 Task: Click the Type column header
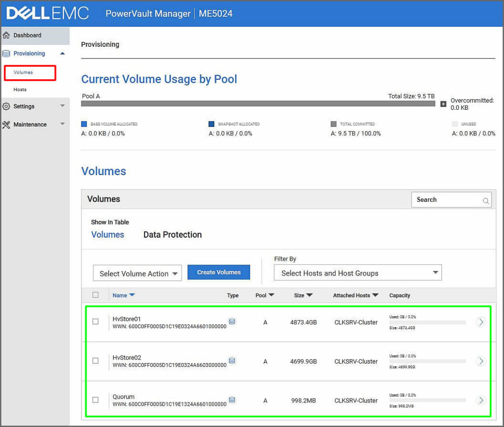coord(233,295)
